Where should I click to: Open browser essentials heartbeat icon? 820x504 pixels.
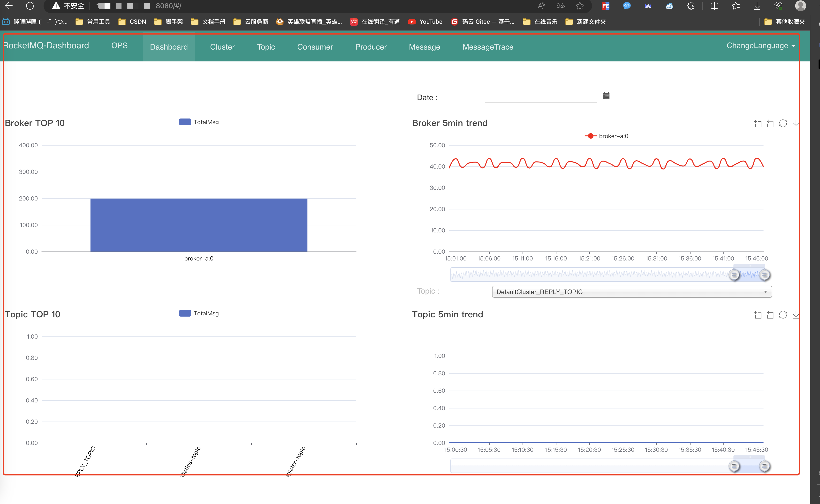[778, 6]
